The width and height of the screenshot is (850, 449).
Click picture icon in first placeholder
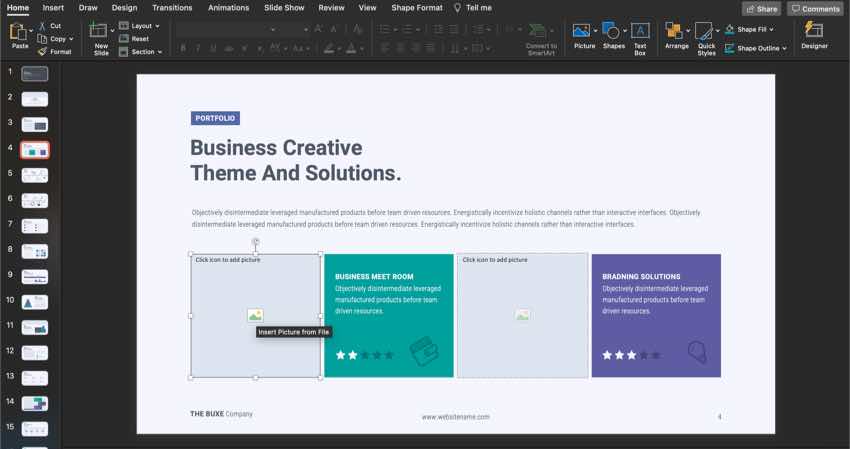click(x=255, y=315)
